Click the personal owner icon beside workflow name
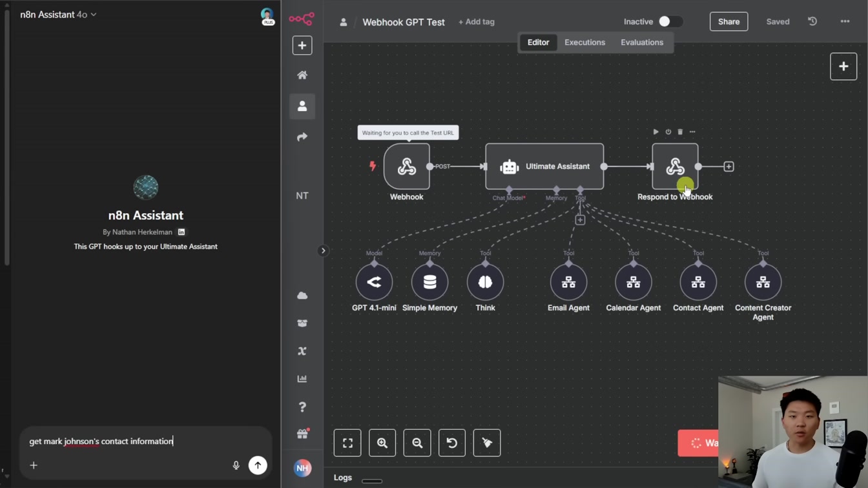868x488 pixels. (344, 22)
